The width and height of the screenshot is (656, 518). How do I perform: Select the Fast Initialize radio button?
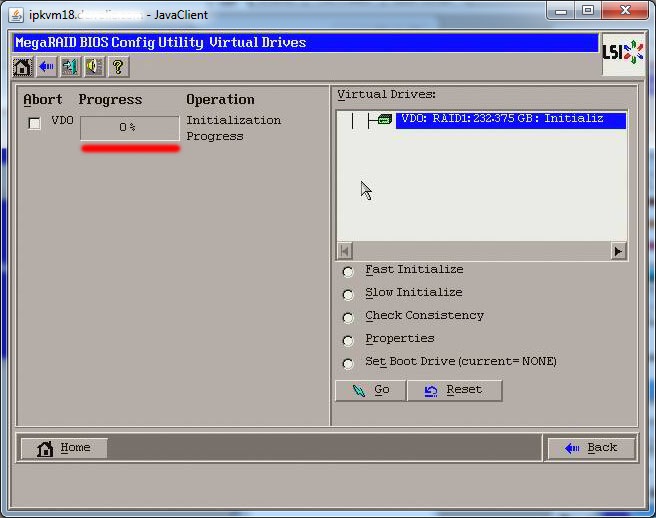348,272
